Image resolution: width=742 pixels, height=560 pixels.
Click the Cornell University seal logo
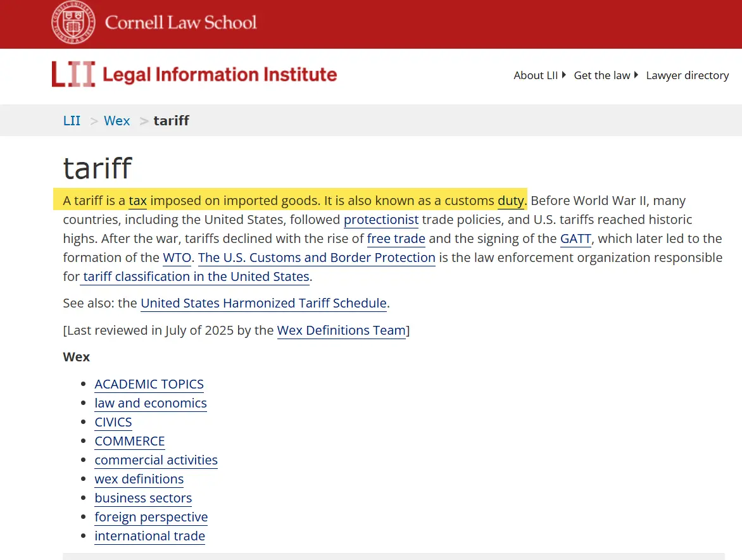[x=73, y=22]
